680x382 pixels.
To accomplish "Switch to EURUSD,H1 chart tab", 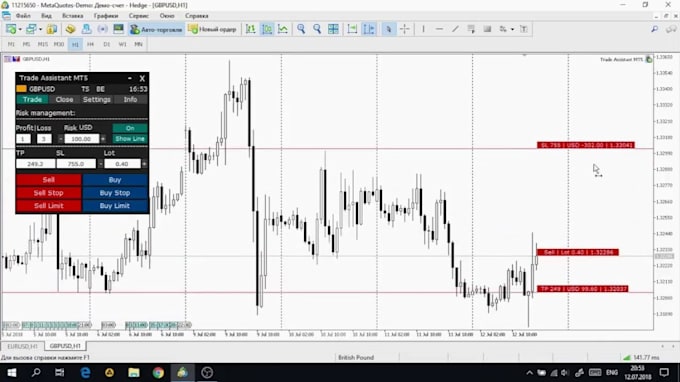I will 22,346.
